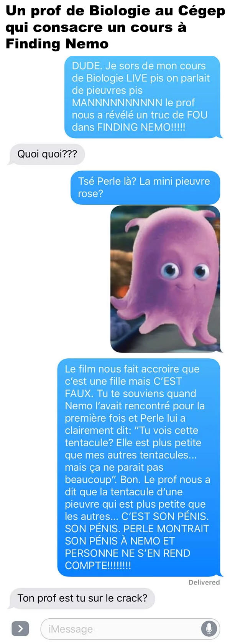Screen dimensions: 230x644
Task: Open the pink octopus Perle picture
Action: (165, 279)
